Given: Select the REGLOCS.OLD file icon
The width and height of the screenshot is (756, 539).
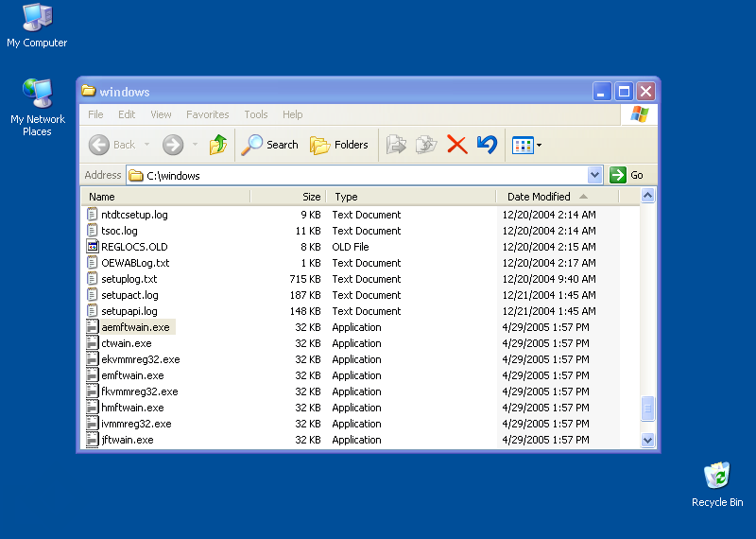Looking at the screenshot, I should [x=92, y=246].
